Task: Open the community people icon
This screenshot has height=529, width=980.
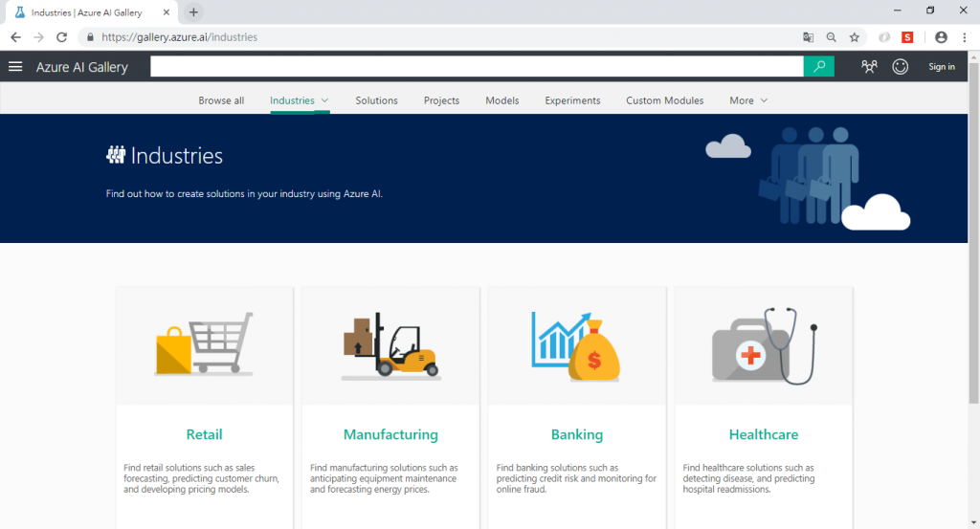Action: (x=869, y=67)
